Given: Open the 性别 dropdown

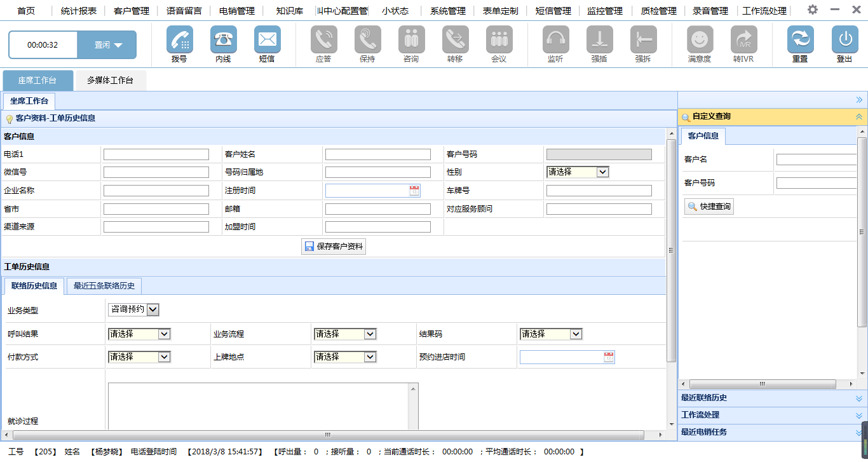Looking at the screenshot, I should [578, 172].
